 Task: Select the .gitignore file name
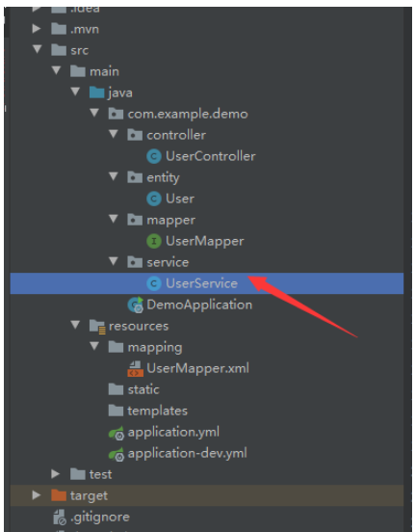(100, 518)
